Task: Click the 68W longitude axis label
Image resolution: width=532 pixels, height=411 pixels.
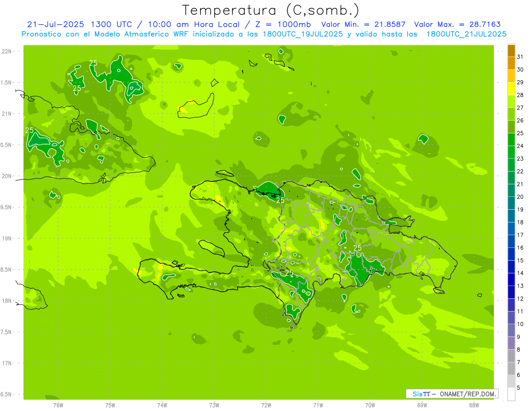Action: (474, 405)
